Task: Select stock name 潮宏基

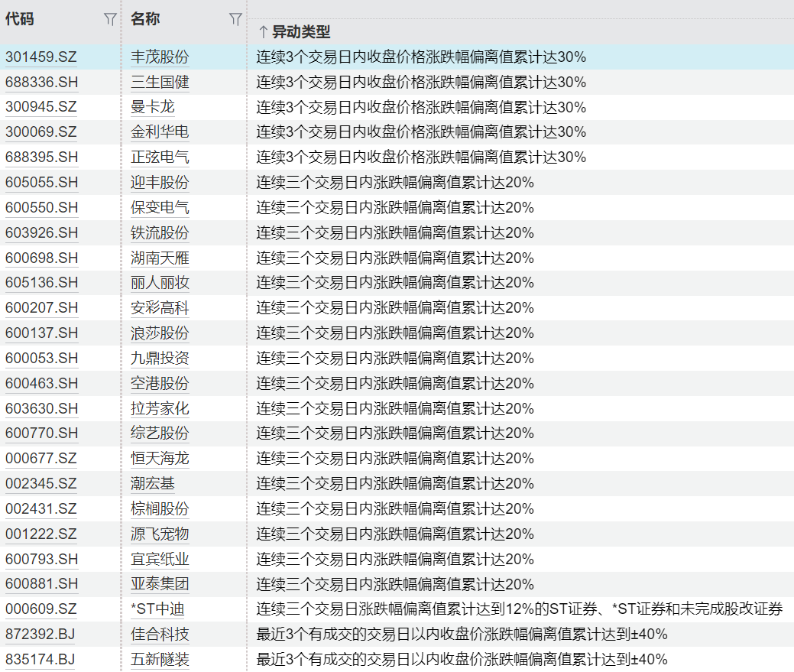Action: click(152, 483)
